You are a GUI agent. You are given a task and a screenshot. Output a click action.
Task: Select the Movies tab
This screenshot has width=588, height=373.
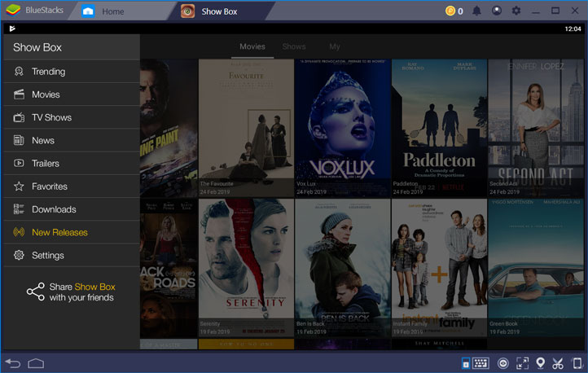click(252, 46)
